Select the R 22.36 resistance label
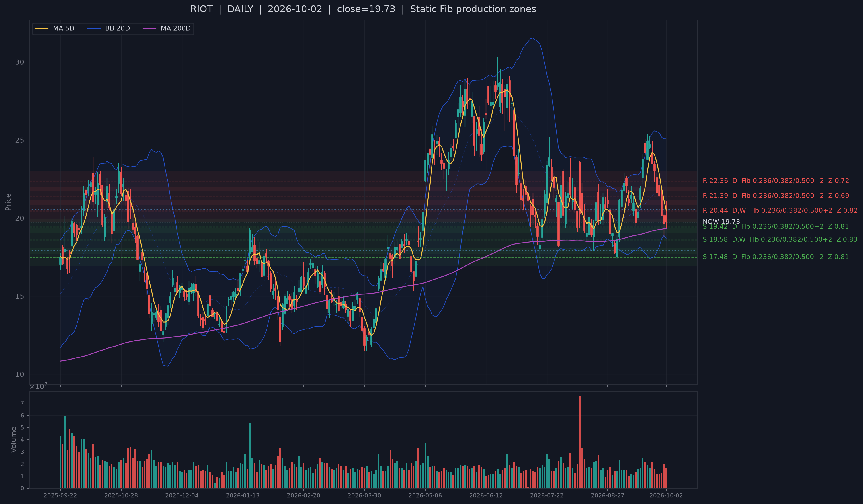 [x=776, y=181]
